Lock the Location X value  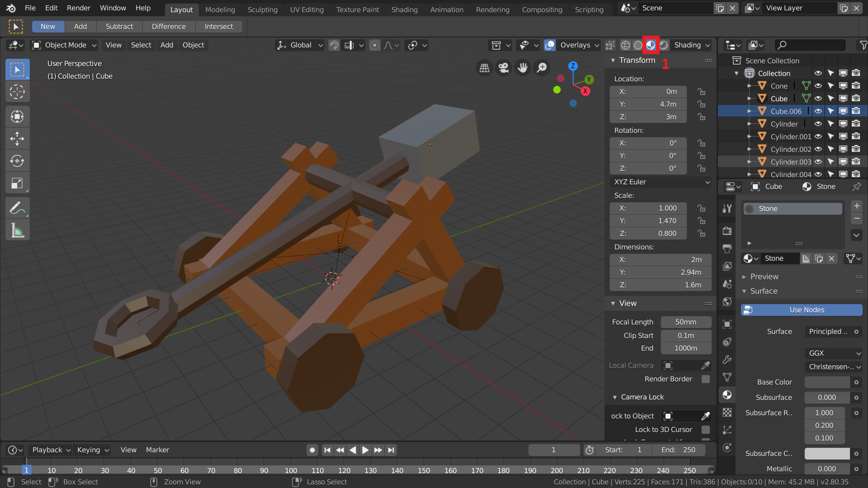coord(701,92)
